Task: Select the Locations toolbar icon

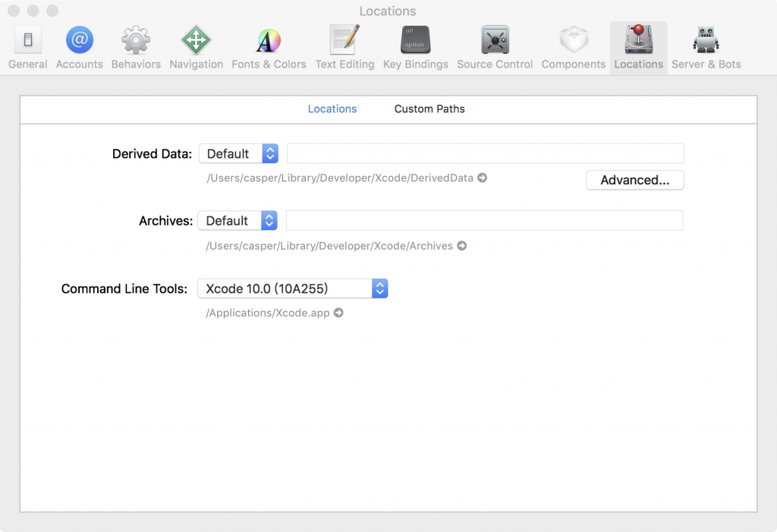Action: tap(638, 48)
